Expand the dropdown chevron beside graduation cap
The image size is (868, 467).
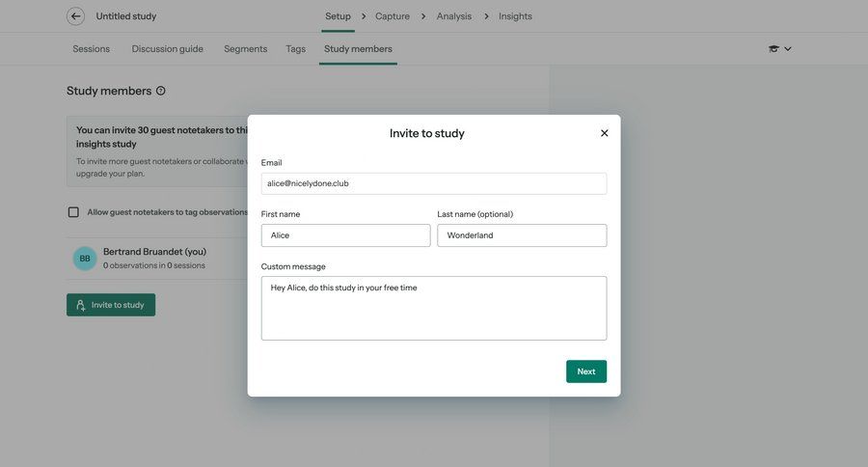click(x=788, y=49)
